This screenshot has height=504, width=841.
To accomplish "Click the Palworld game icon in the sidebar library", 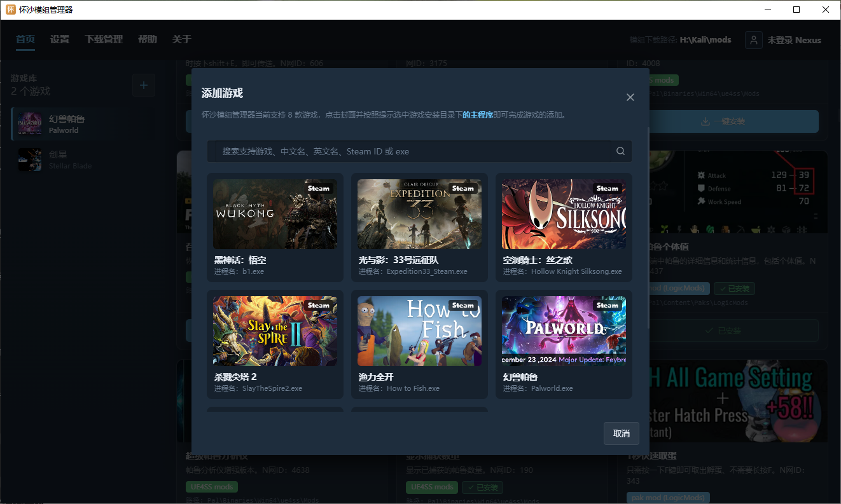I will click(x=30, y=124).
